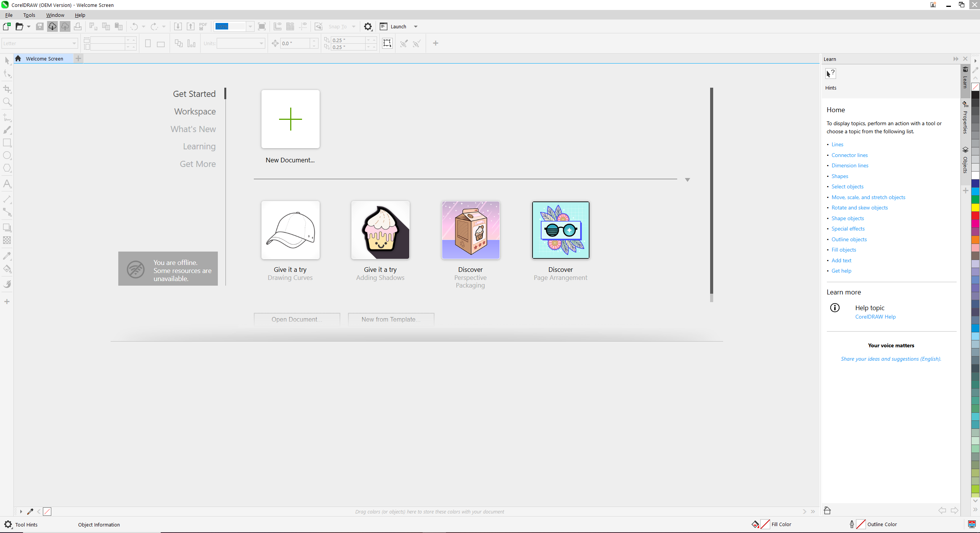
Task: Open the Tools menu
Action: click(x=29, y=15)
